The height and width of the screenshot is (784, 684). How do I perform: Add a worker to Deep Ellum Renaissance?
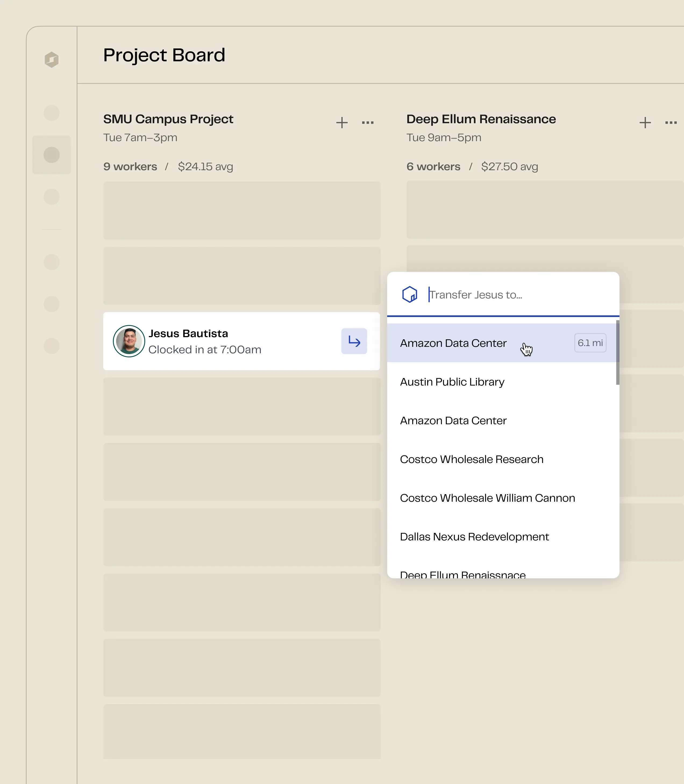[645, 123]
